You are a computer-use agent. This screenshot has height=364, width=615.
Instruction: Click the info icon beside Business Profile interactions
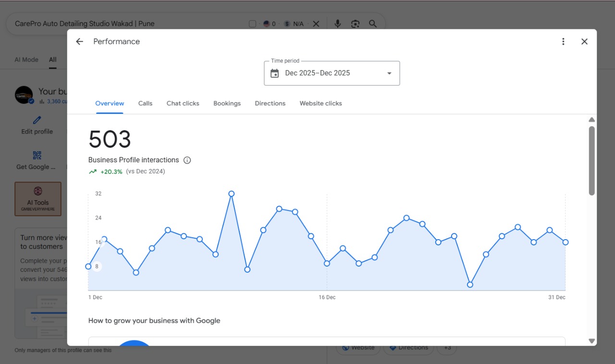[x=187, y=160]
